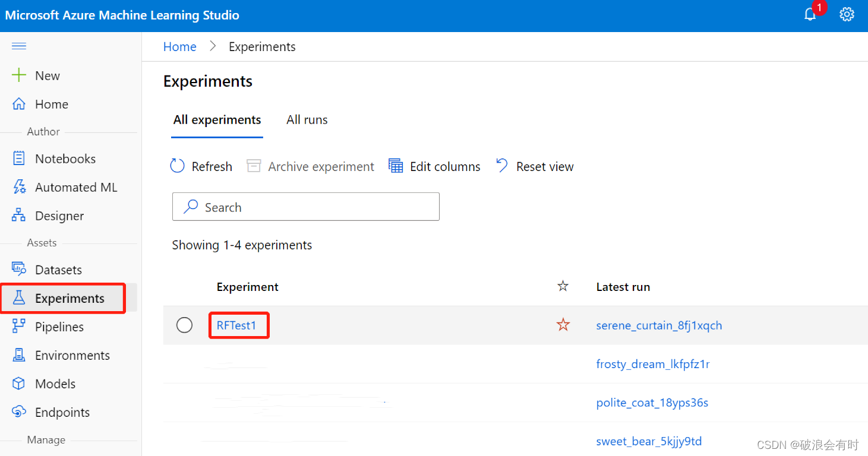Open Pipelines in the sidebar
The height and width of the screenshot is (456, 868).
coord(59,327)
